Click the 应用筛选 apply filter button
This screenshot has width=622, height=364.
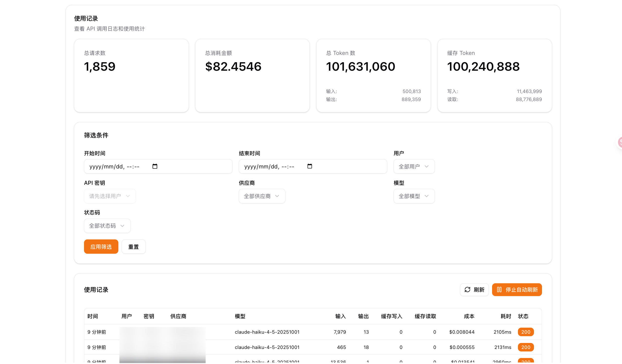click(101, 247)
